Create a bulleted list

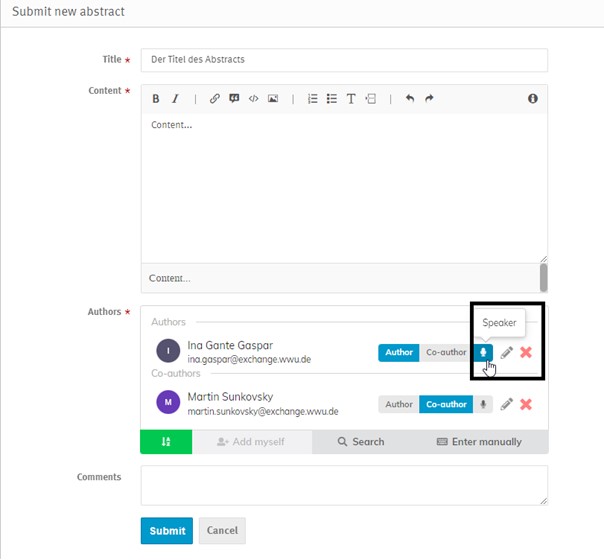click(332, 99)
